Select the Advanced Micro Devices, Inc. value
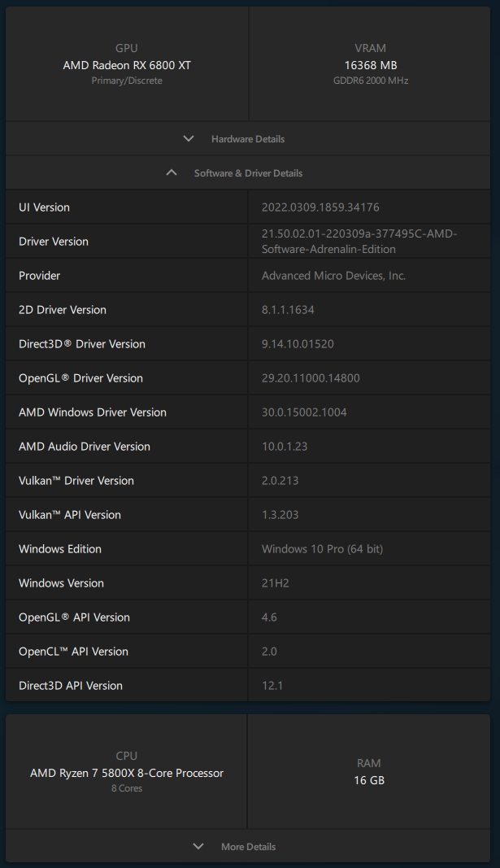The width and height of the screenshot is (500, 868). pyautogui.click(x=333, y=276)
